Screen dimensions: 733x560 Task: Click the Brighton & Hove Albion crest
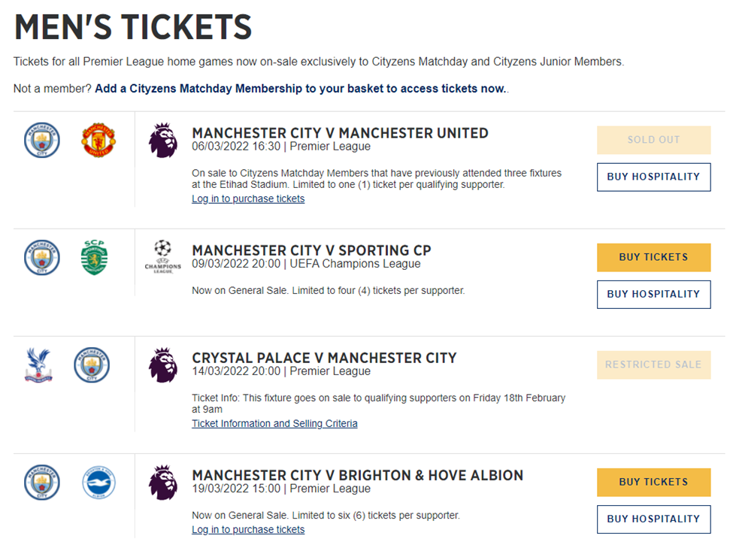click(x=98, y=483)
